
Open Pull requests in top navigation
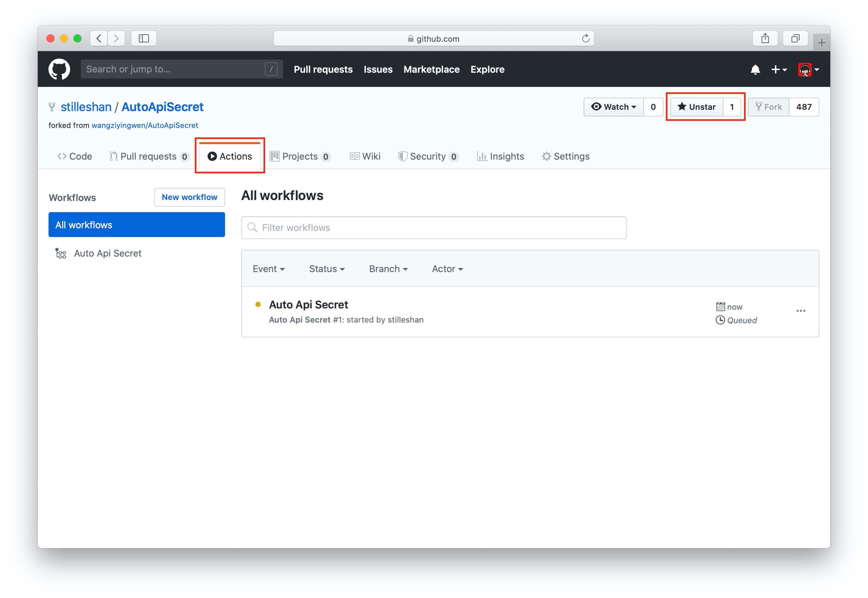(323, 69)
